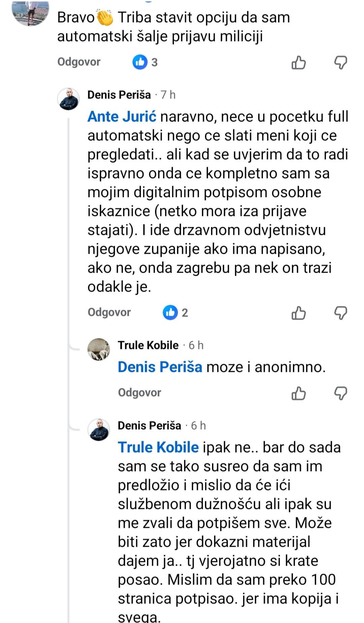Open the blue Ante Jurić mention

122,116
